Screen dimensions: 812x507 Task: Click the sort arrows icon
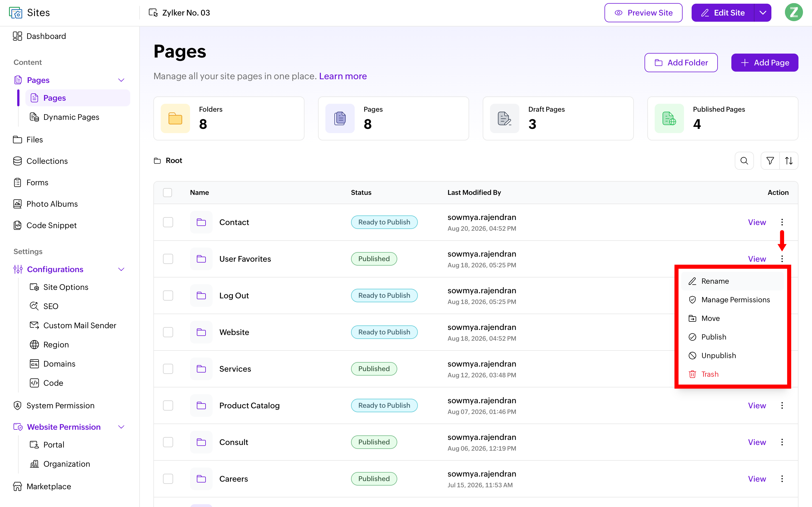coord(789,161)
